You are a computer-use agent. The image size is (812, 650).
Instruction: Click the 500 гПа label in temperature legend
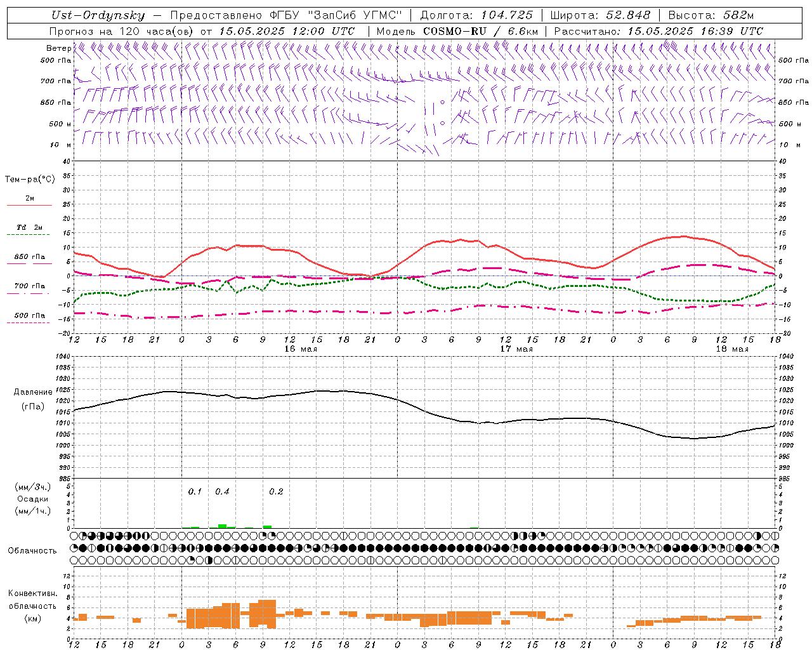point(30,315)
